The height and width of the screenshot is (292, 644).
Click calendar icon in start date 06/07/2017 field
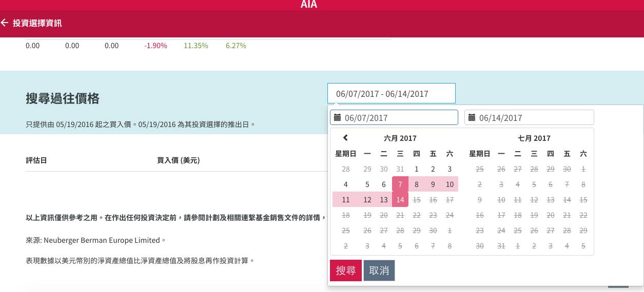(x=337, y=118)
